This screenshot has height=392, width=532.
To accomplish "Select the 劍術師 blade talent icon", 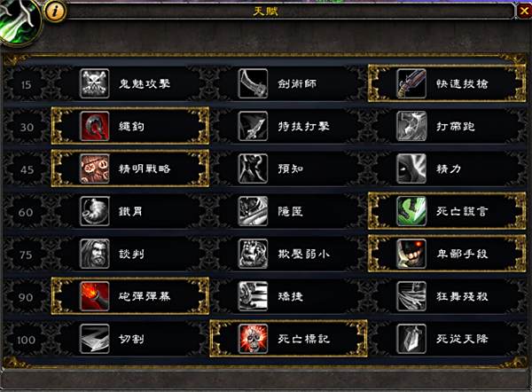I will (x=253, y=83).
